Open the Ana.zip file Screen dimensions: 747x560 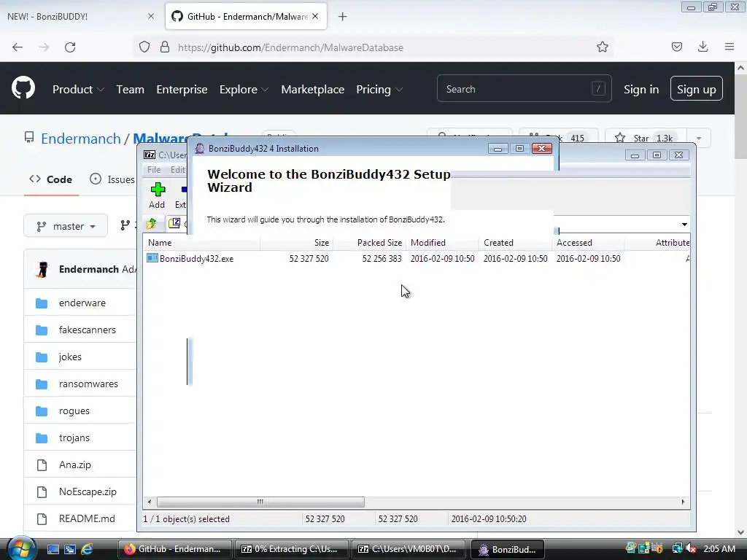pos(75,464)
